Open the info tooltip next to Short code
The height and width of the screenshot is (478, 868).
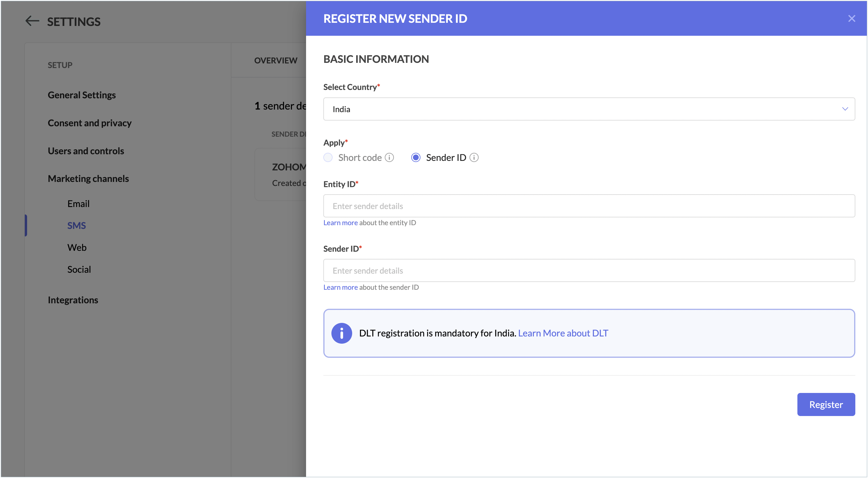click(389, 157)
